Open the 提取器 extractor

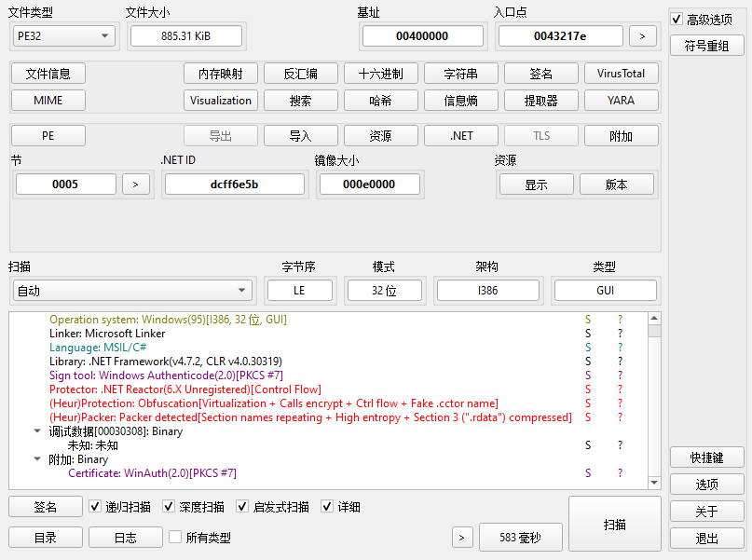coord(541,101)
